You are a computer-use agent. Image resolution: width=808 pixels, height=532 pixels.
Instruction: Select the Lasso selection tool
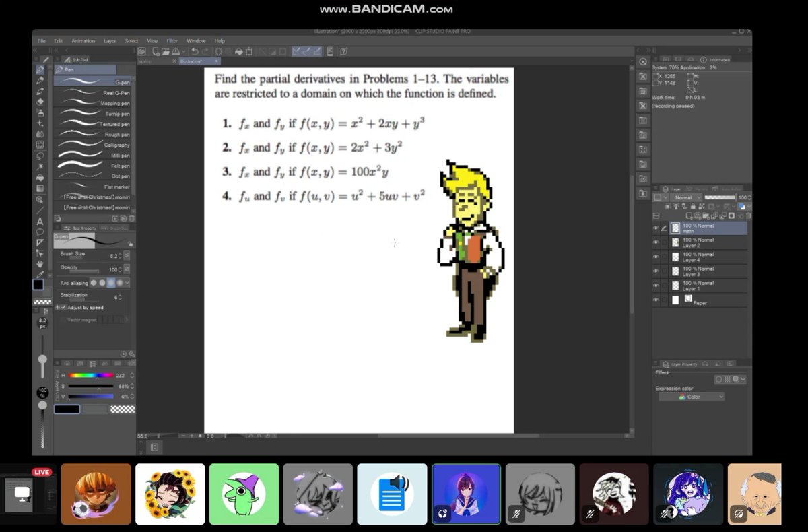[x=40, y=156]
